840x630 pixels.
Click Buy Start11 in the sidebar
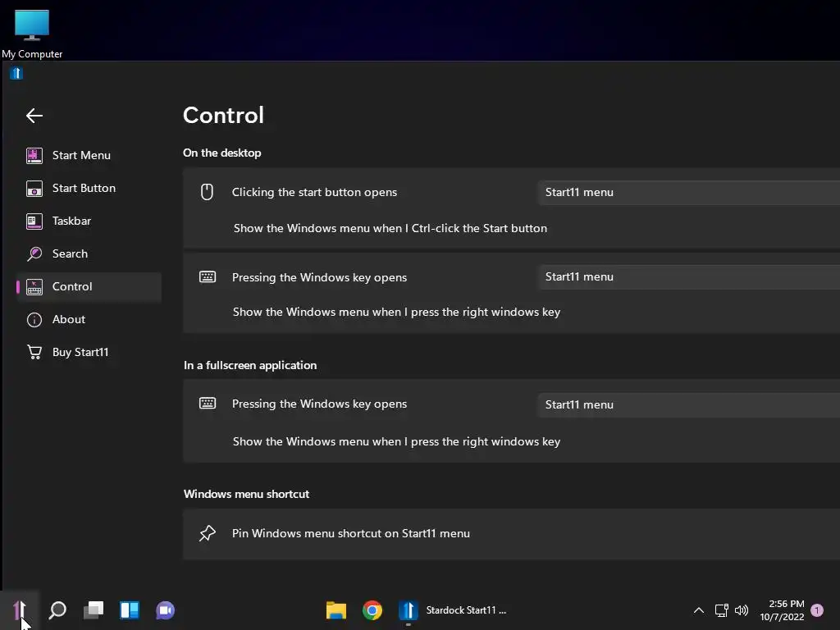pyautogui.click(x=89, y=352)
